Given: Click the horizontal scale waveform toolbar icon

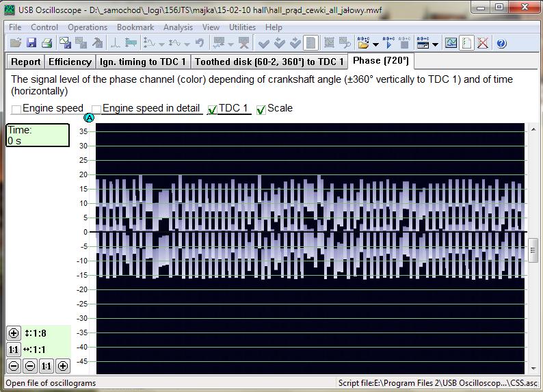Looking at the screenshot, I should [x=175, y=43].
